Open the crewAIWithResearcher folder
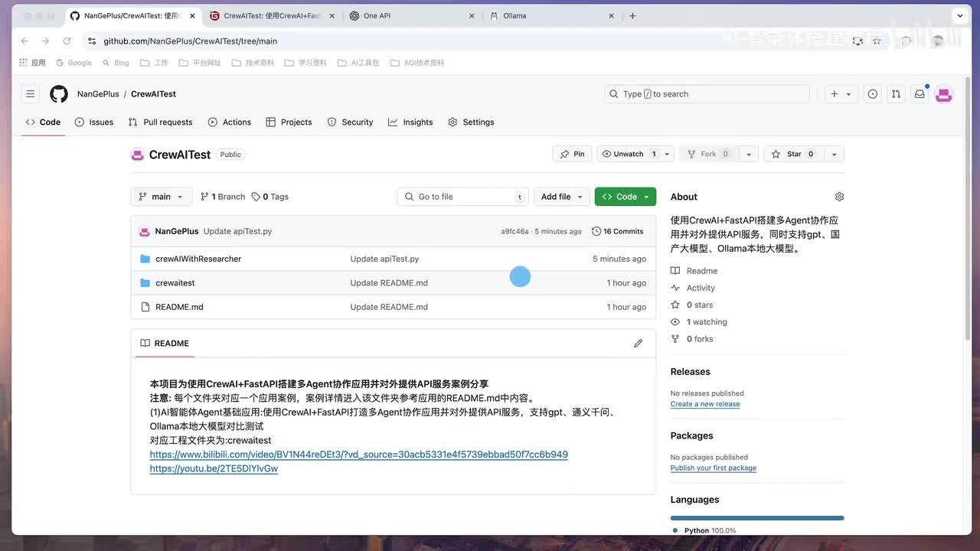The height and width of the screenshot is (551, 980). pos(198,259)
